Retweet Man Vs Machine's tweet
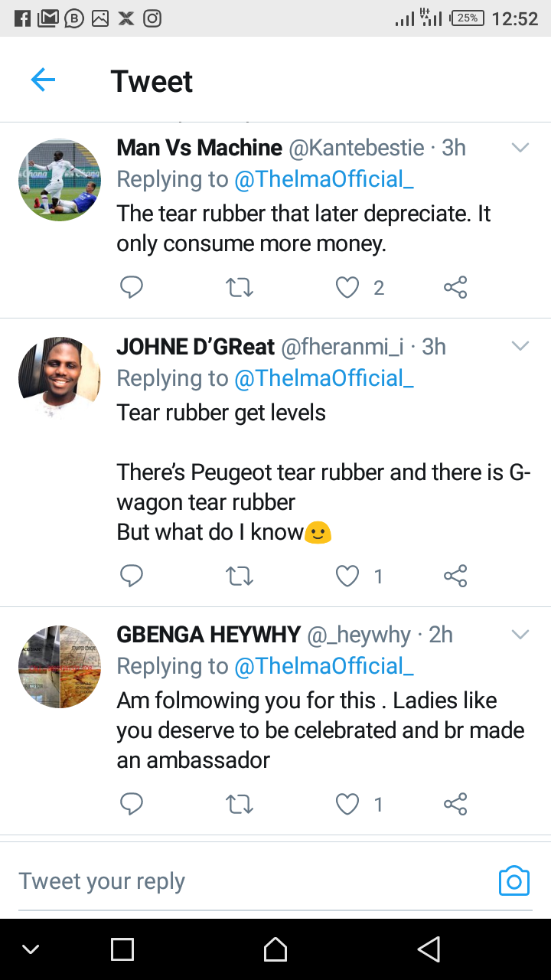The image size is (551, 980). click(240, 288)
